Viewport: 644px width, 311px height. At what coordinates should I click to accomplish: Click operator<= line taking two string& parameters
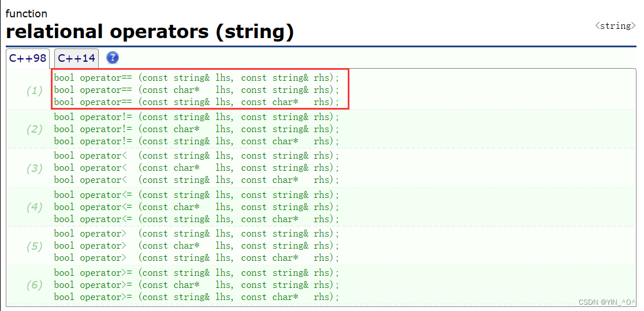click(196, 195)
